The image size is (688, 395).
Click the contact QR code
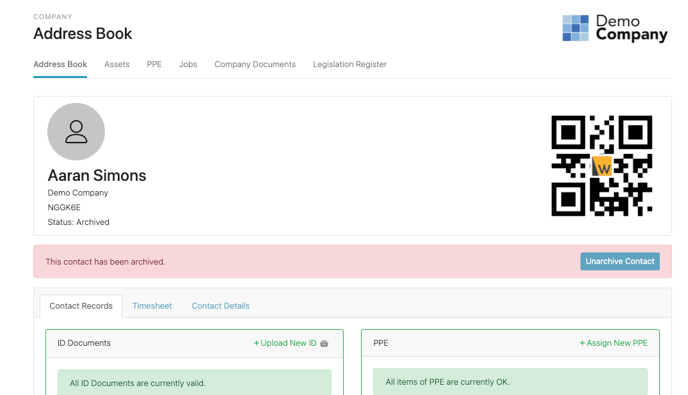point(602,166)
